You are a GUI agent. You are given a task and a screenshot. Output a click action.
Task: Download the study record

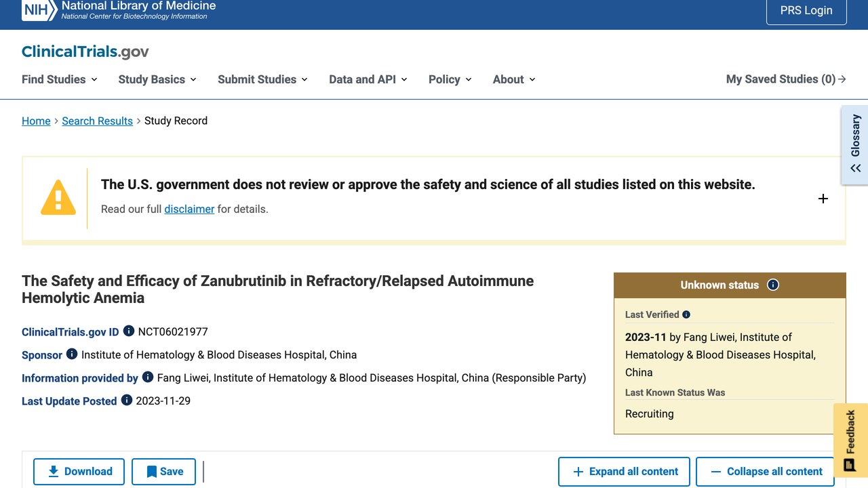click(x=79, y=472)
